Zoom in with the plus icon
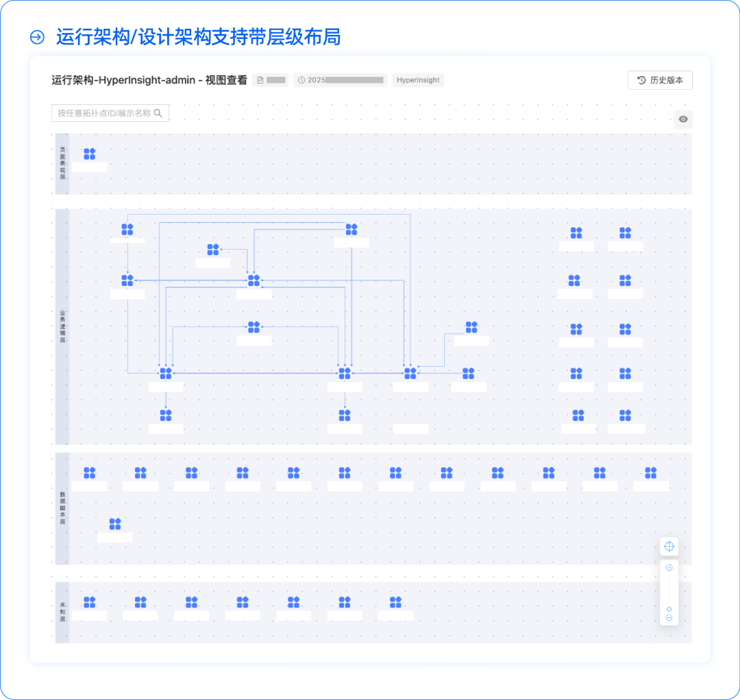This screenshot has width=740, height=700. click(669, 568)
